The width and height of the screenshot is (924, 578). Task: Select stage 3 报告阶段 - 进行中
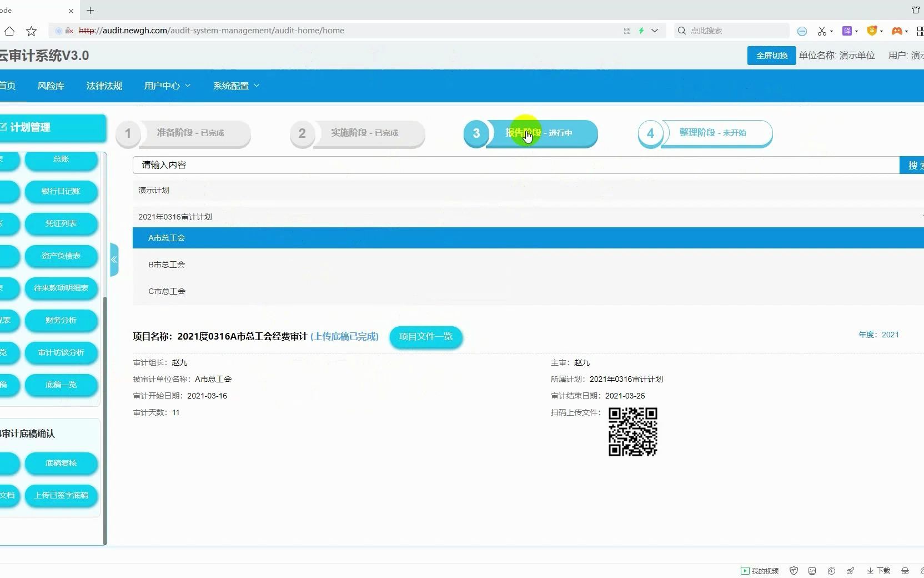pyautogui.click(x=531, y=133)
